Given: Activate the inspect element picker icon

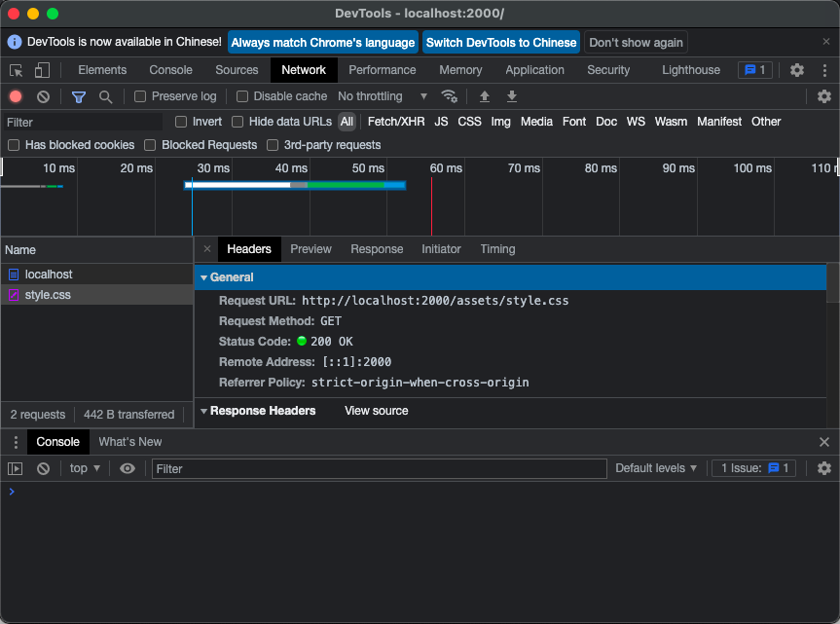Looking at the screenshot, I should click(x=17, y=70).
